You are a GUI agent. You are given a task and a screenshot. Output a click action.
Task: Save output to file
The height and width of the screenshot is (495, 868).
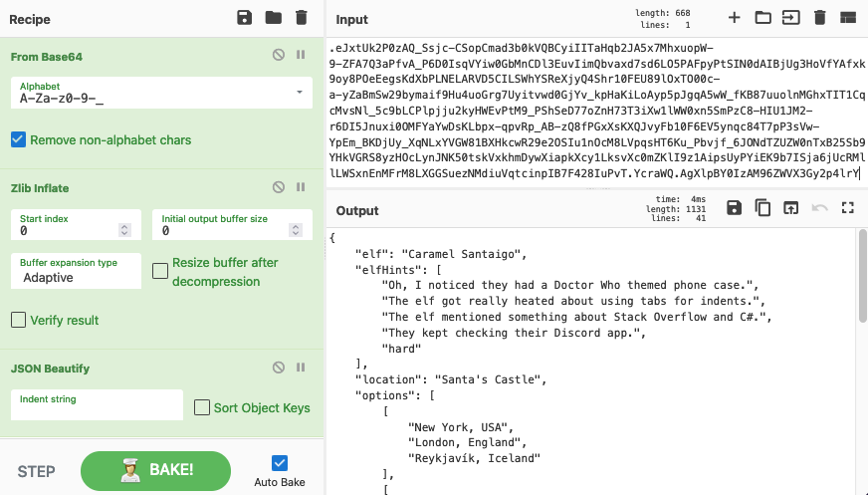click(x=734, y=208)
